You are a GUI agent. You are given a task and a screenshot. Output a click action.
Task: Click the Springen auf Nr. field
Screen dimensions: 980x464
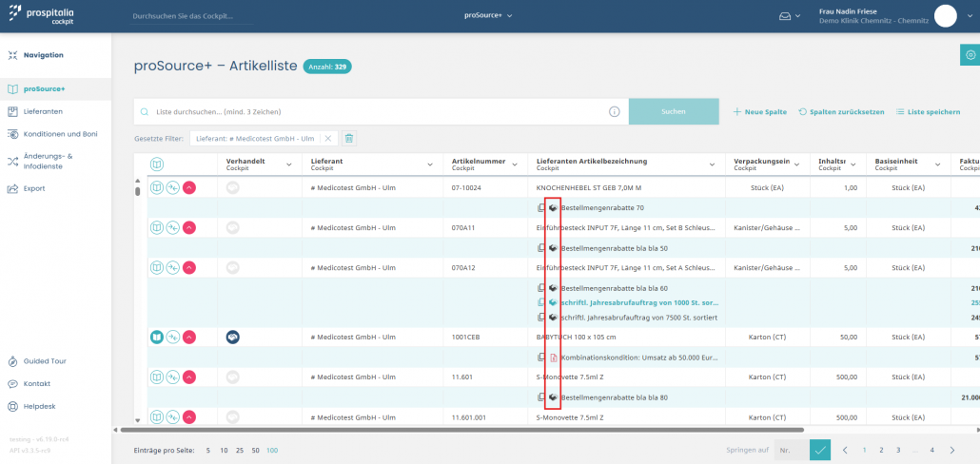click(x=792, y=450)
